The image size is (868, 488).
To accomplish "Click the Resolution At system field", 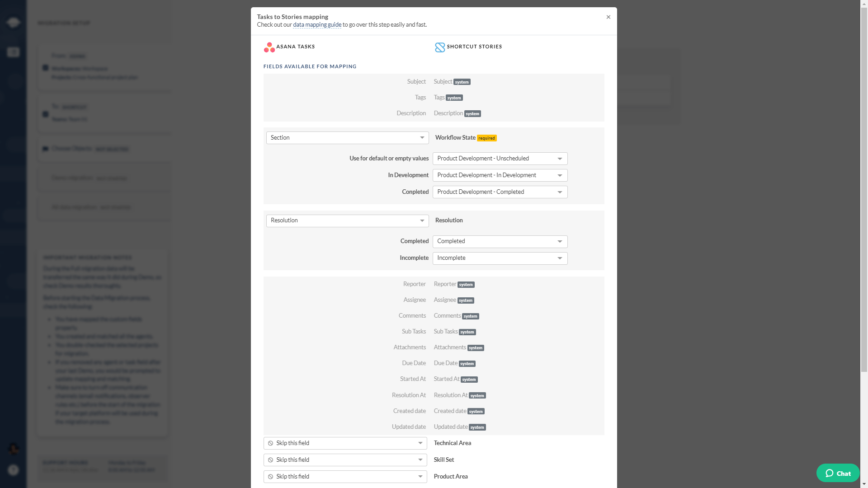I will 460,395.
